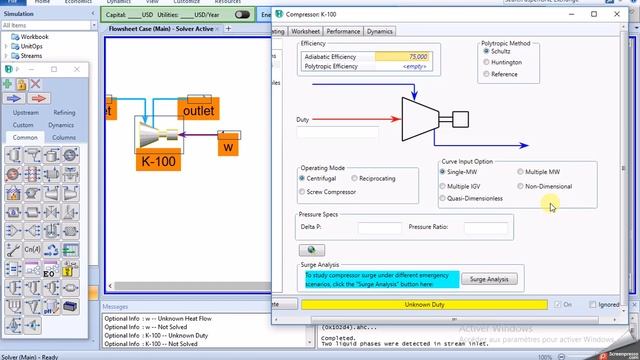
Task: Click the K-100 compressor on the flowsheet
Action: pos(158,136)
